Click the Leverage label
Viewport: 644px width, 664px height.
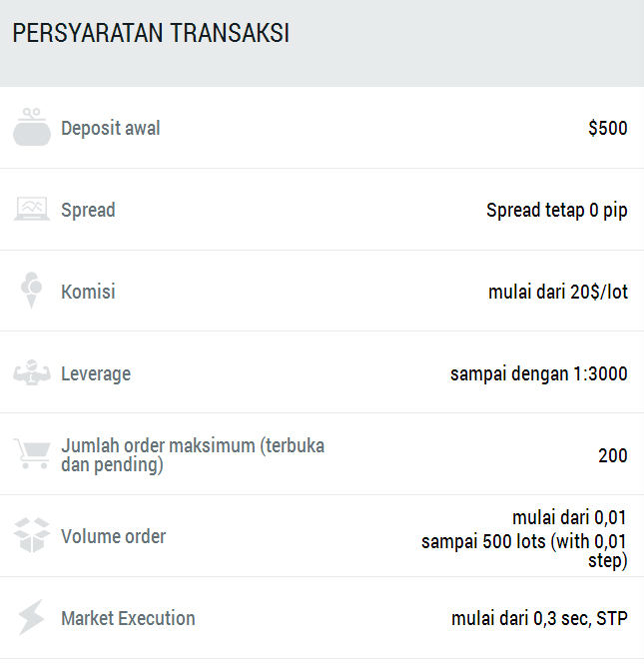click(96, 373)
